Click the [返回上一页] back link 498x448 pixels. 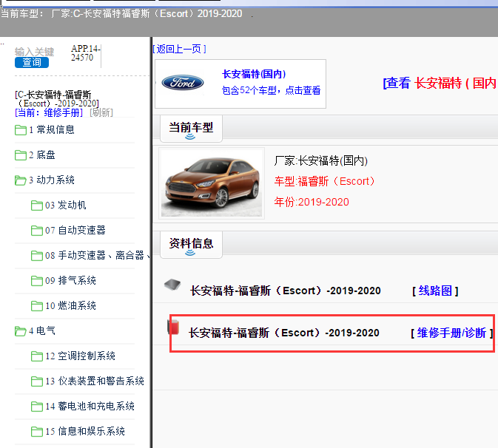[180, 49]
